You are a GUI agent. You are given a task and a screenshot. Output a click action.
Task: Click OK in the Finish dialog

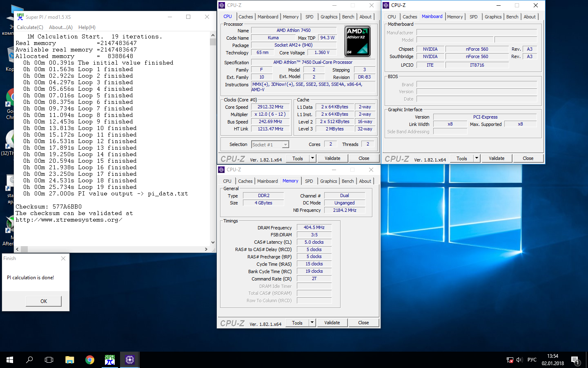(x=44, y=301)
